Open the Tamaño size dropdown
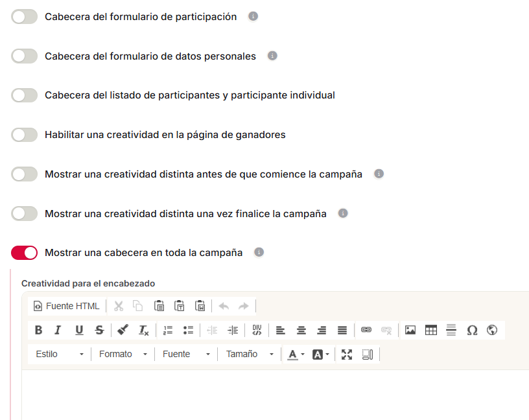Image resolution: width=529 pixels, height=420 pixels. [250, 355]
